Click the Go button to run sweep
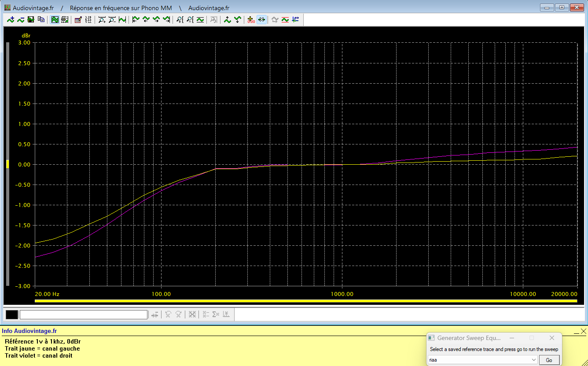Screen dimensions: 588x366 point(549,360)
